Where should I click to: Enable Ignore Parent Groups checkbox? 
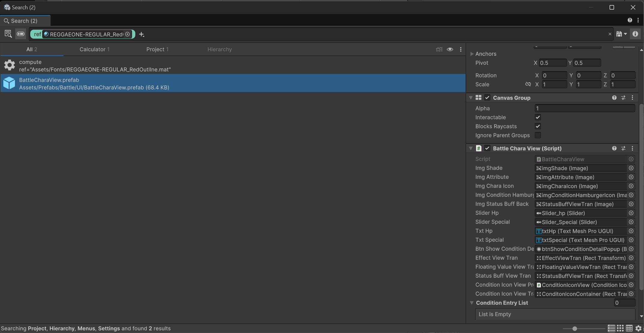pos(538,135)
